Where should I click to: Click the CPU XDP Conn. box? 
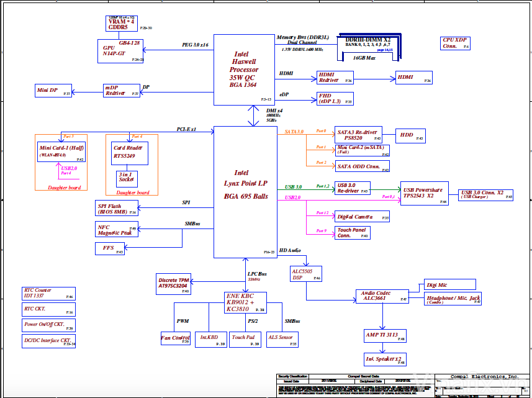click(x=455, y=43)
